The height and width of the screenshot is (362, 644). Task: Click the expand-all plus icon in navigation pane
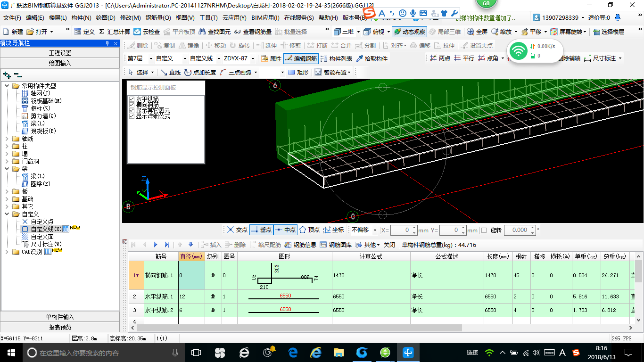click(7, 75)
